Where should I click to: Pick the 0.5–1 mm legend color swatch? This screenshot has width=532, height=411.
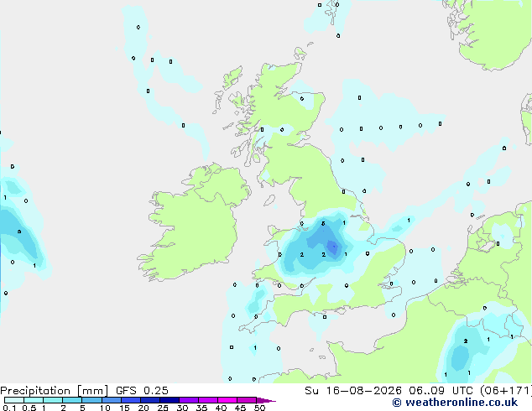point(34,400)
